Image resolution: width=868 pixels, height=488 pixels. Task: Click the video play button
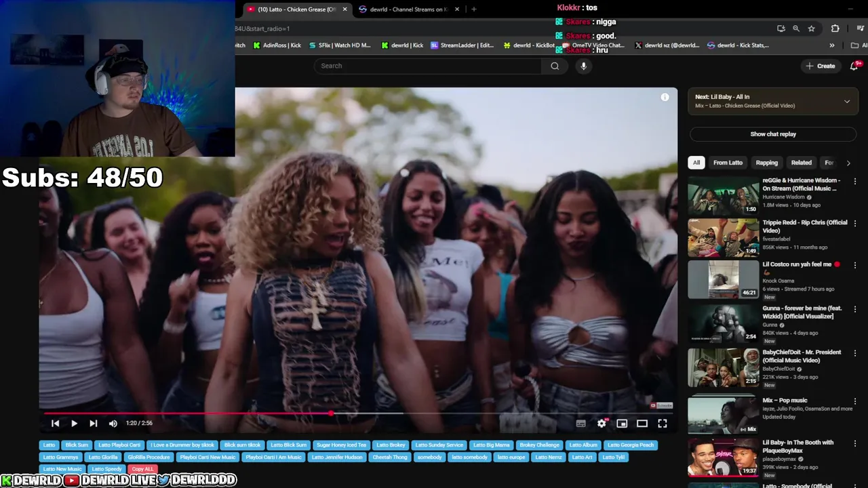[x=74, y=423]
